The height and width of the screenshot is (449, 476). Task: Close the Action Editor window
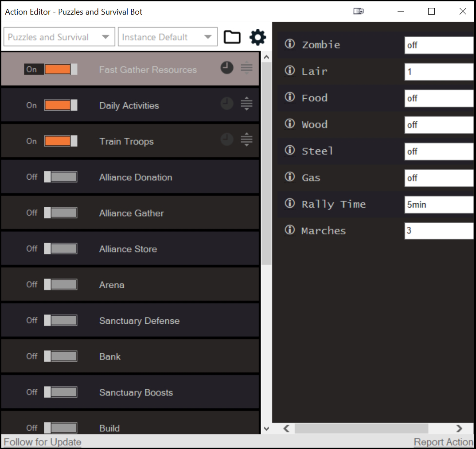[463, 11]
